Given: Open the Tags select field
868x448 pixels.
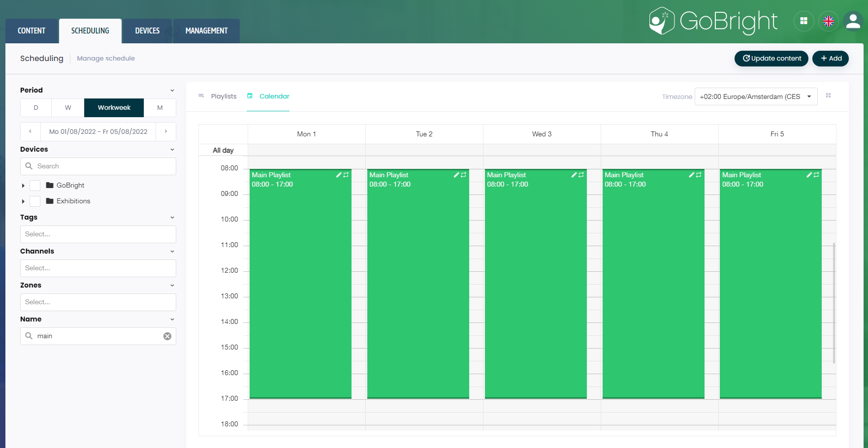Looking at the screenshot, I should coord(98,234).
